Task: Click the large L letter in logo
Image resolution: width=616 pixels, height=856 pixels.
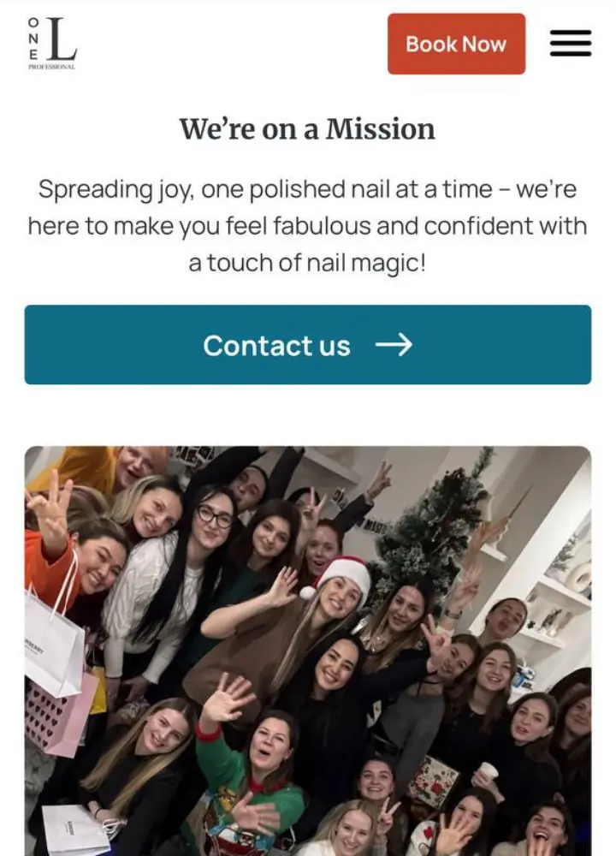Action: pyautogui.click(x=61, y=39)
